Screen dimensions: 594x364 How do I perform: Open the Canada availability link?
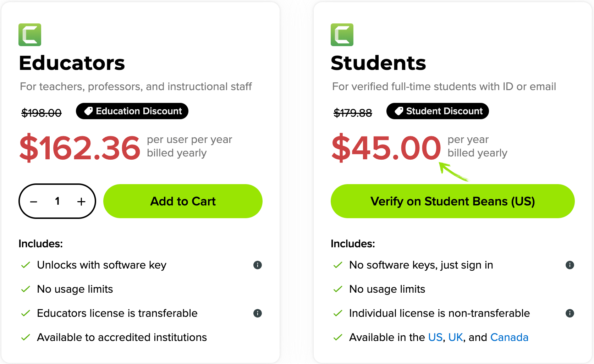509,337
